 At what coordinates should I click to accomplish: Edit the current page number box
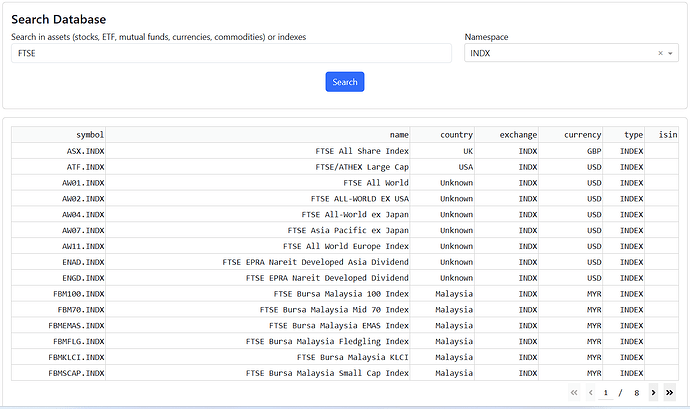[606, 393]
